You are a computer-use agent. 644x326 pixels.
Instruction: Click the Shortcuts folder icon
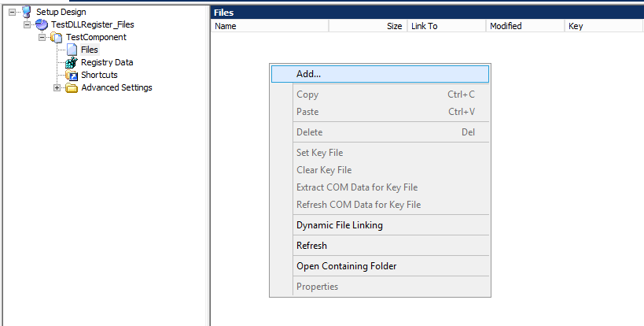[x=72, y=76]
